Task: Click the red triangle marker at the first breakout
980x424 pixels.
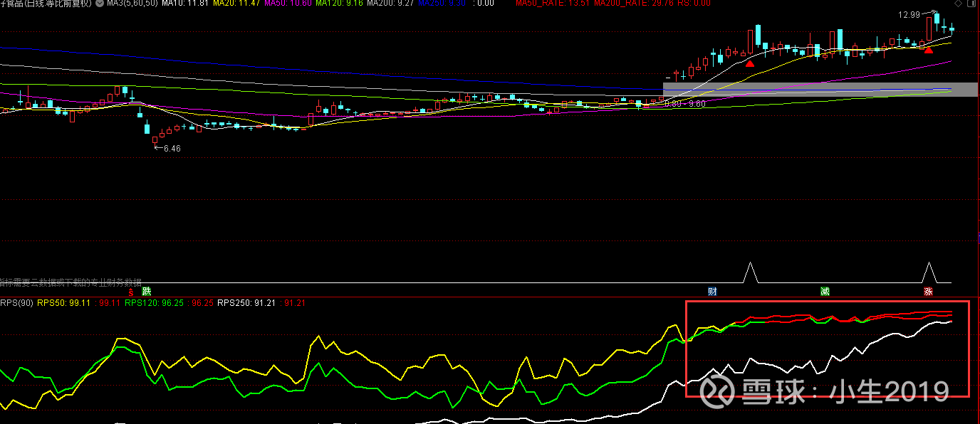Action: click(x=750, y=63)
